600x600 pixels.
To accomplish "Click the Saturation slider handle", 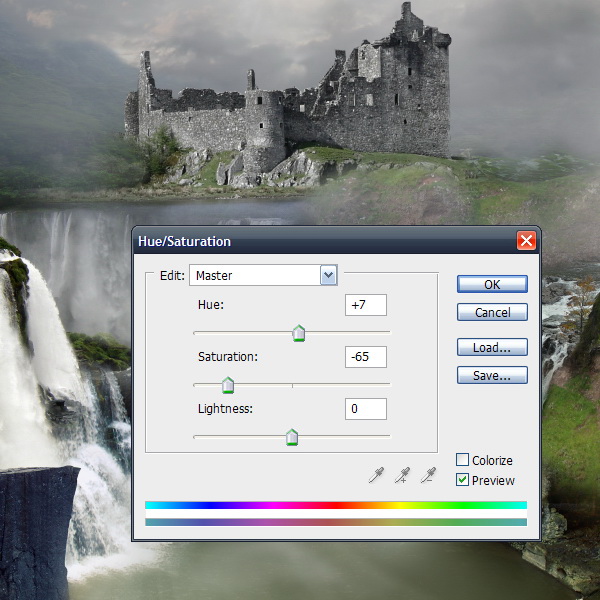I will pos(228,386).
